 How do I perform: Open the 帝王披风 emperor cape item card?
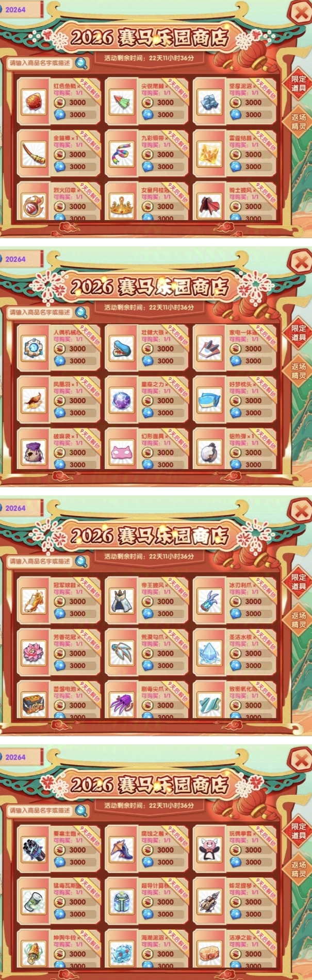coord(146,601)
